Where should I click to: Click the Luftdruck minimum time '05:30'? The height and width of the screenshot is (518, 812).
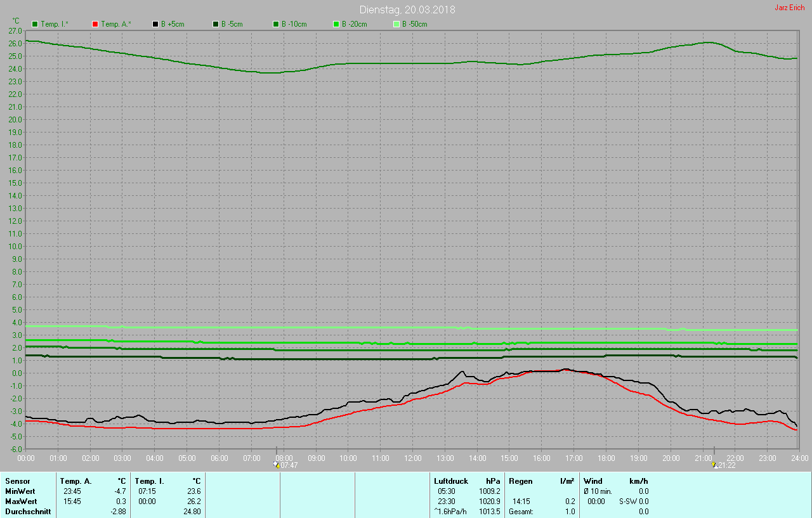446,491
